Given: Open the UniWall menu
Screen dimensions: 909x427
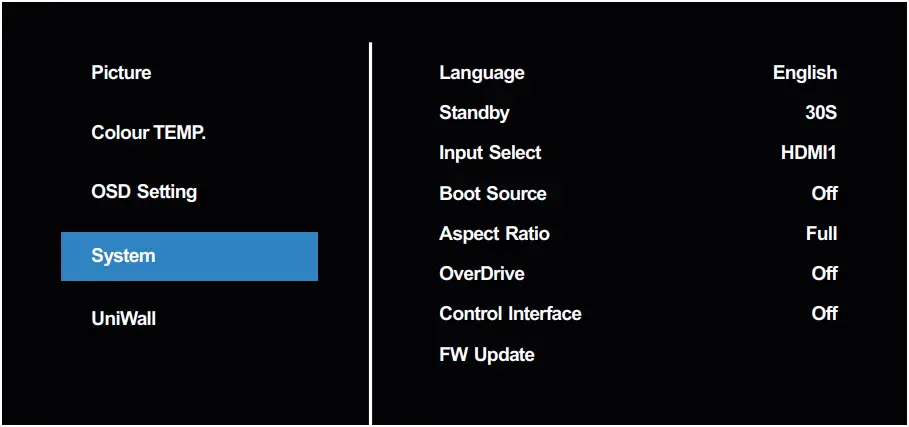Looking at the screenshot, I should coord(123,319).
